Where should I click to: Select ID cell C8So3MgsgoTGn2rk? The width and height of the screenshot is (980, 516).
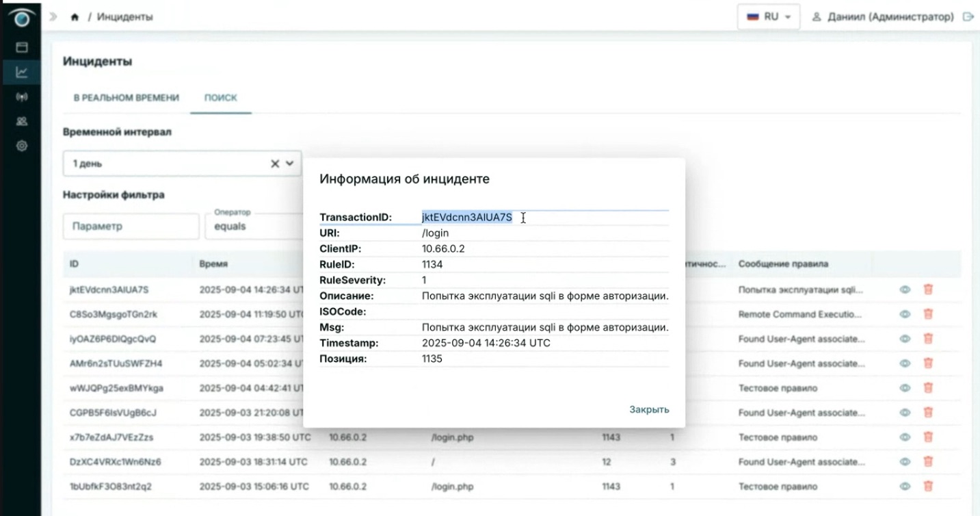click(114, 314)
